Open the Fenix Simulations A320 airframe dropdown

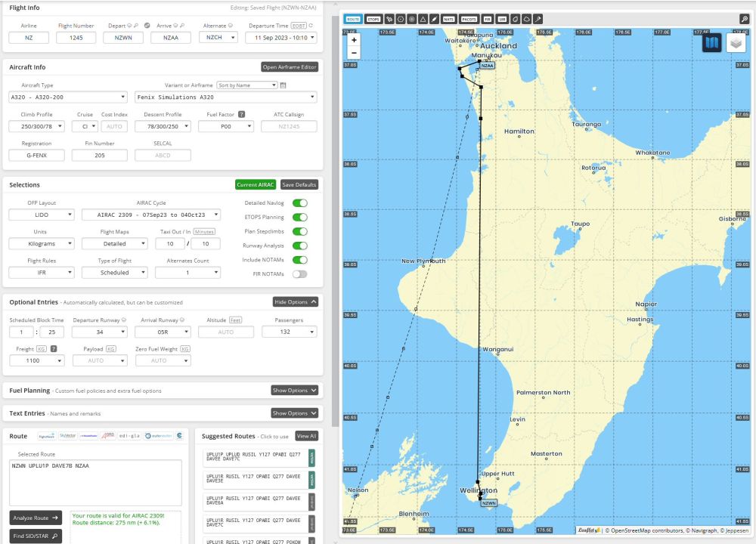[x=225, y=97]
